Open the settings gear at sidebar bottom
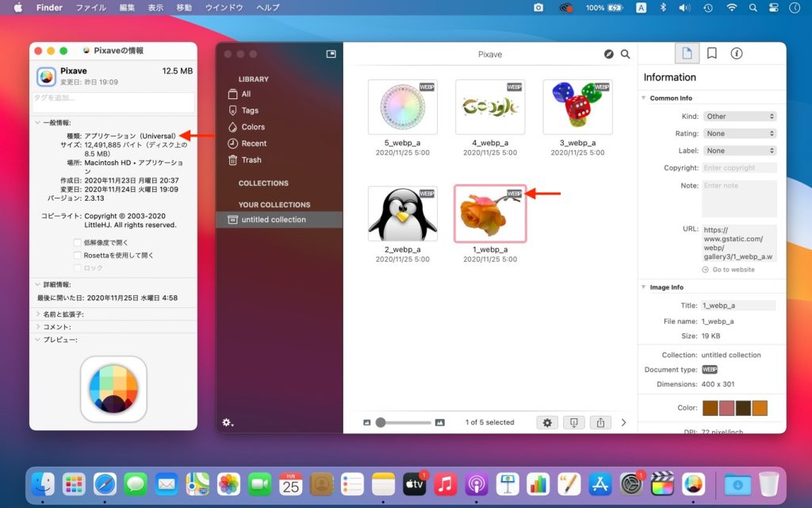This screenshot has width=812, height=508. click(228, 422)
